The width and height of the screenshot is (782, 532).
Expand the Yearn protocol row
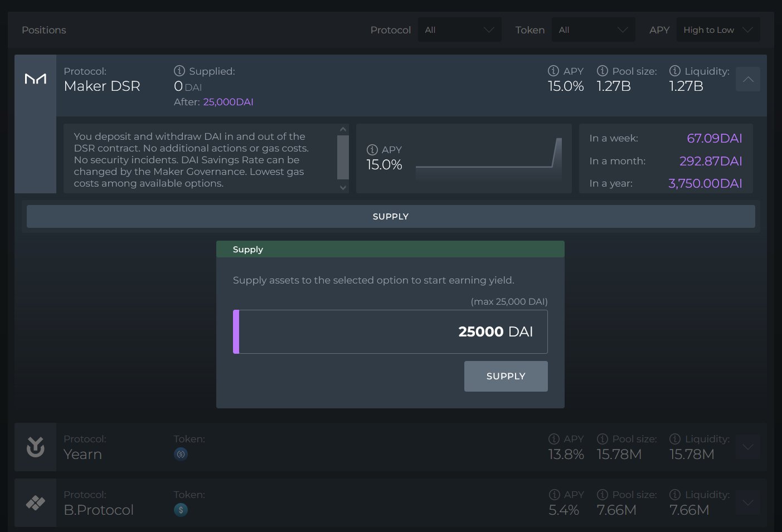point(748,447)
